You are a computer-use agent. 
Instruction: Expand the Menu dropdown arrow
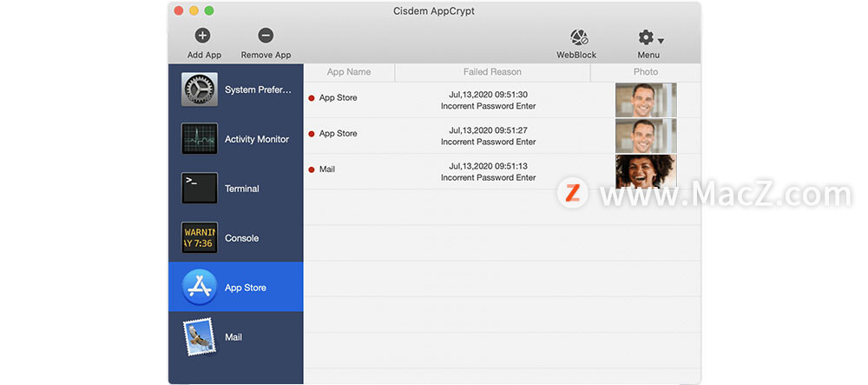tap(661, 41)
